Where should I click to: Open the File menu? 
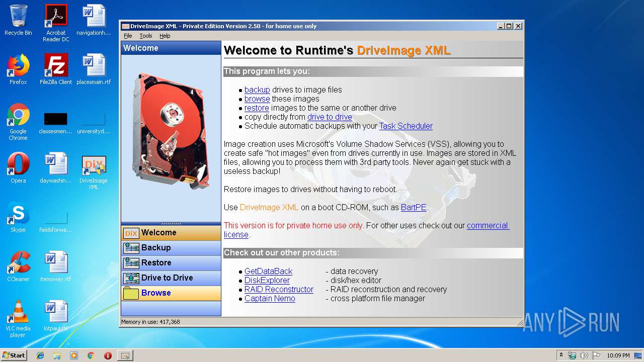coord(128,36)
